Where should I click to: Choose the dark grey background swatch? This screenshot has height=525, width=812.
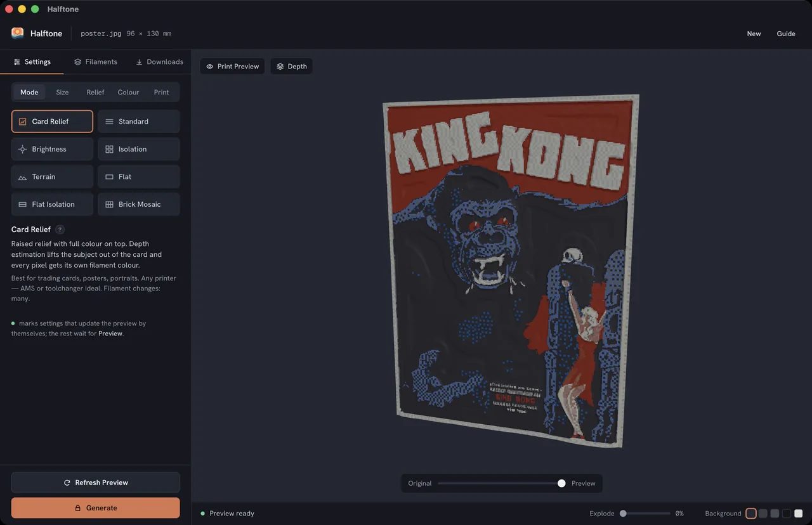[x=763, y=514]
